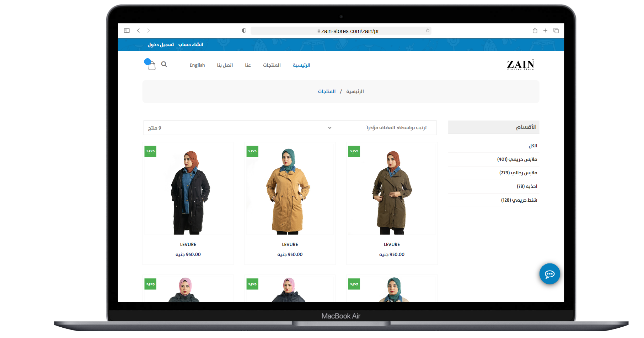Viewport: 644px width, 338px height.
Task: Click 950.00 price under olive coat
Action: 392,255
